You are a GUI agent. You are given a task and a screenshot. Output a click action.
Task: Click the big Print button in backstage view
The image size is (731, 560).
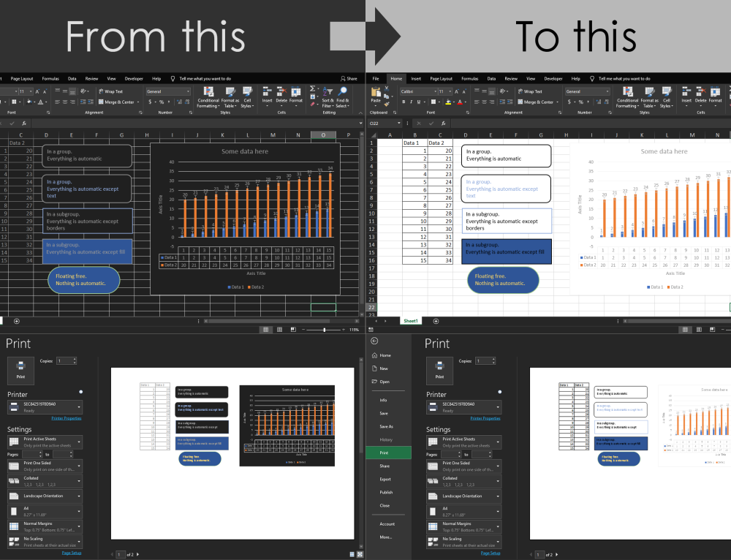(439, 371)
